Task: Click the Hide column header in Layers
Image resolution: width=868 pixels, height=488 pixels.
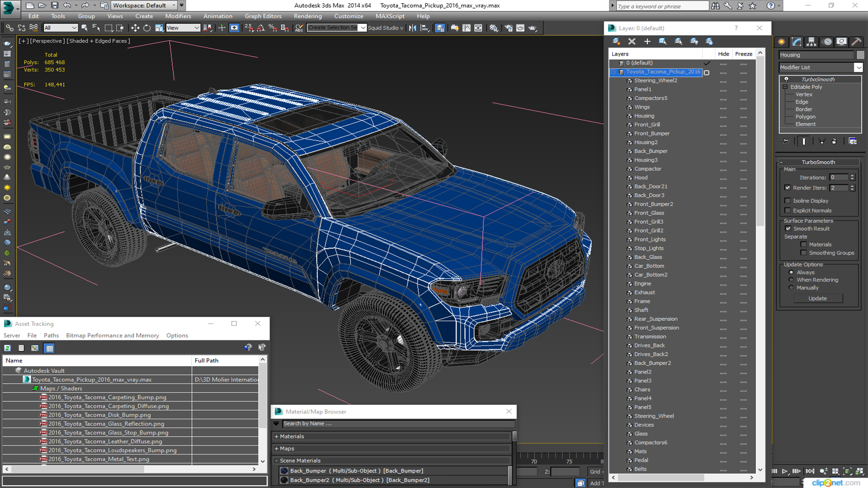Action: coord(723,54)
